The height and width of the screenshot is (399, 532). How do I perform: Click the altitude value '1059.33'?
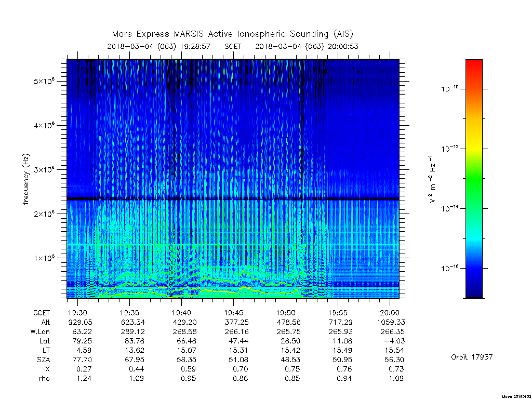pyautogui.click(x=391, y=322)
